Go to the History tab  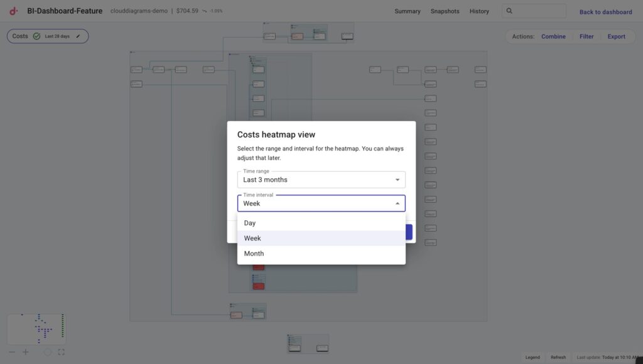coord(479,11)
